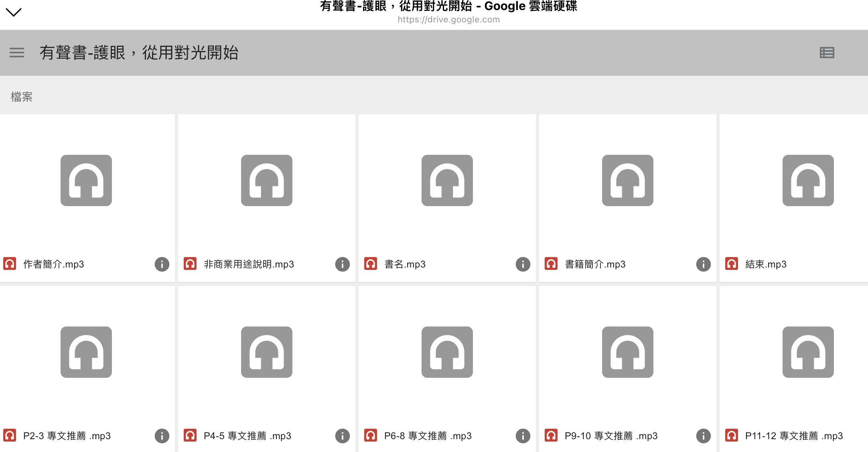868x452 pixels.
Task: View details of P6-8 專文推薦 .mp3
Action: [x=523, y=436]
